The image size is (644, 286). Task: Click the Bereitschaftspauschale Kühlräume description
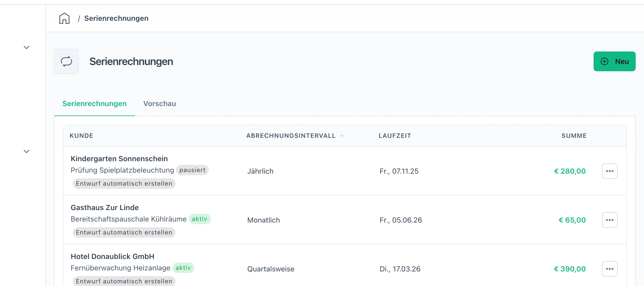click(x=129, y=219)
